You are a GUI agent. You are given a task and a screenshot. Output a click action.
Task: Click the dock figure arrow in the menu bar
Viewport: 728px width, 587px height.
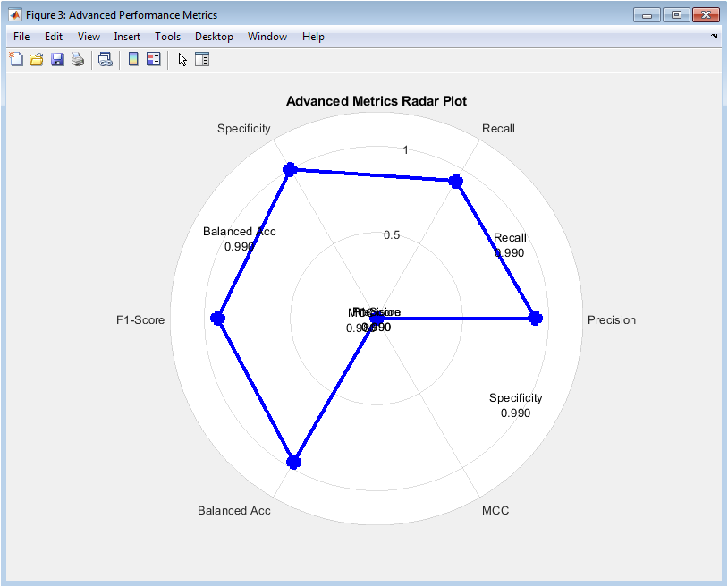click(x=714, y=37)
